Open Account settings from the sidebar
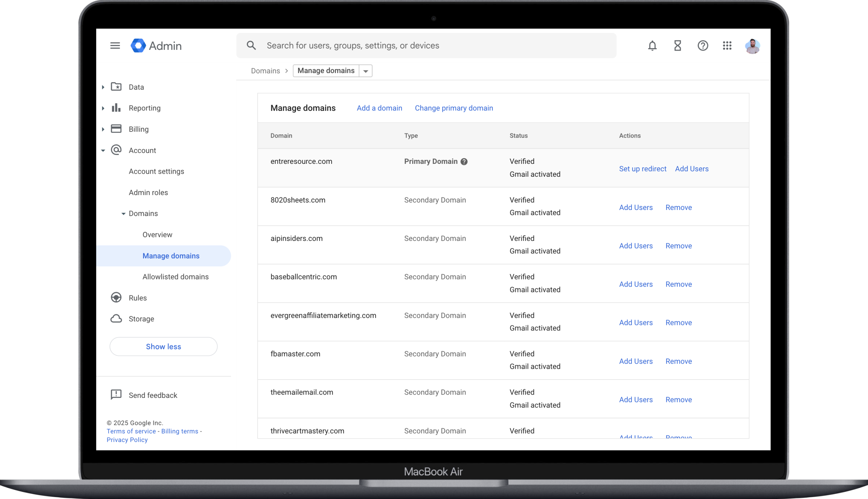 click(156, 171)
